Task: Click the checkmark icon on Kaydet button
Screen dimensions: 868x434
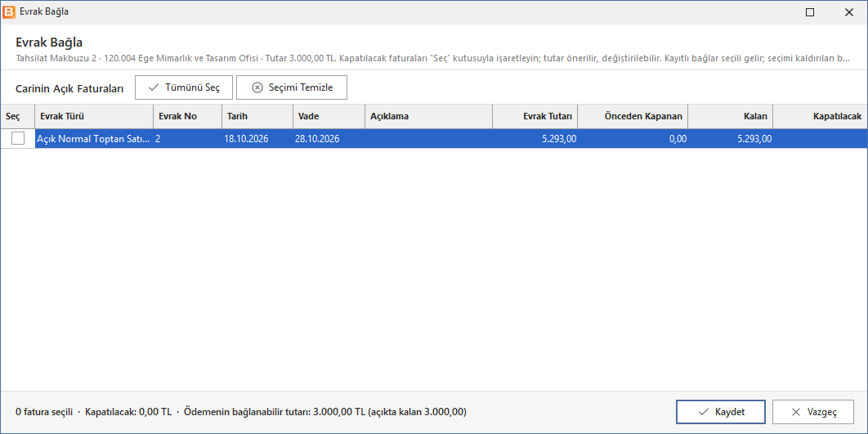Action: 704,412
